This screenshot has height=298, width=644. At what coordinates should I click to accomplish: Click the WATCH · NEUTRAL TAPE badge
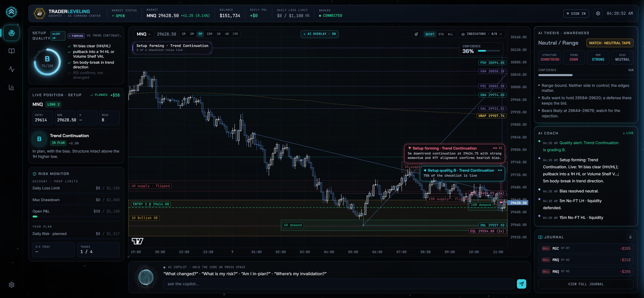609,43
